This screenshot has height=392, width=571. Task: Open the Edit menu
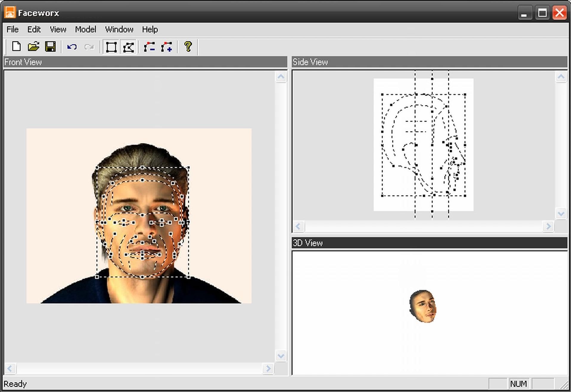point(34,29)
